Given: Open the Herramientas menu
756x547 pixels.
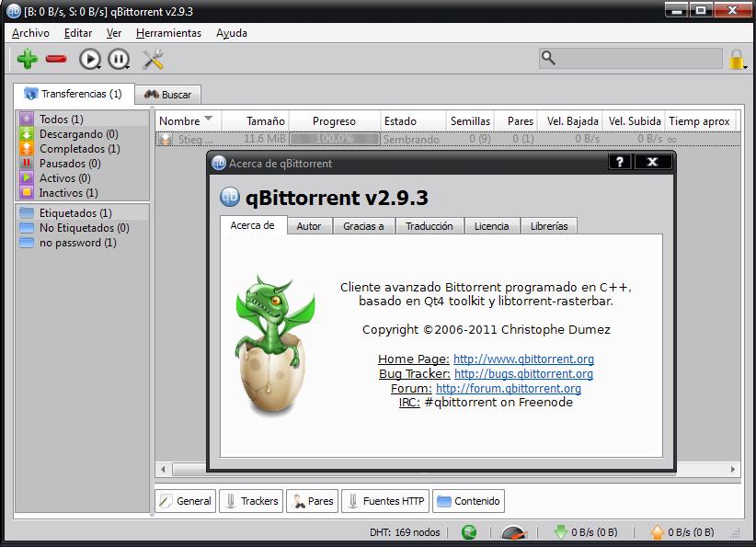Looking at the screenshot, I should (x=168, y=33).
